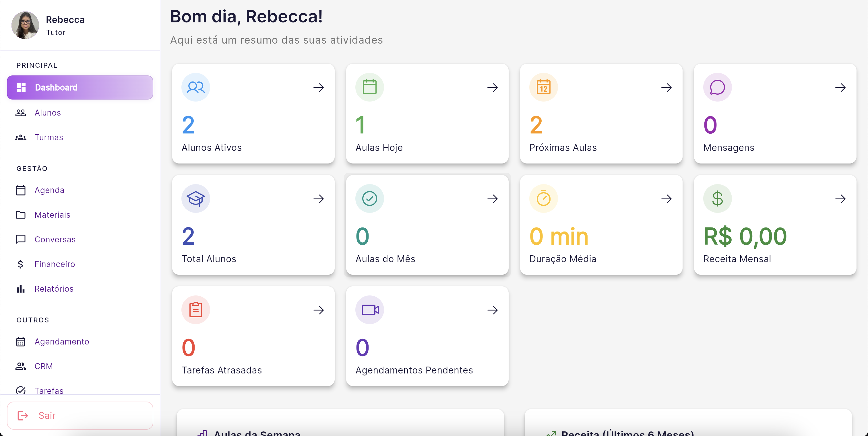Image resolution: width=868 pixels, height=436 pixels.
Task: Open arrow on Tarefas Atrasadas card
Action: pyautogui.click(x=319, y=310)
